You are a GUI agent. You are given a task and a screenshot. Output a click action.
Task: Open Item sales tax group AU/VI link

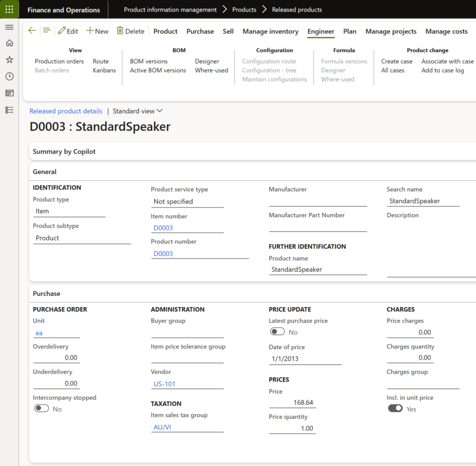162,427
